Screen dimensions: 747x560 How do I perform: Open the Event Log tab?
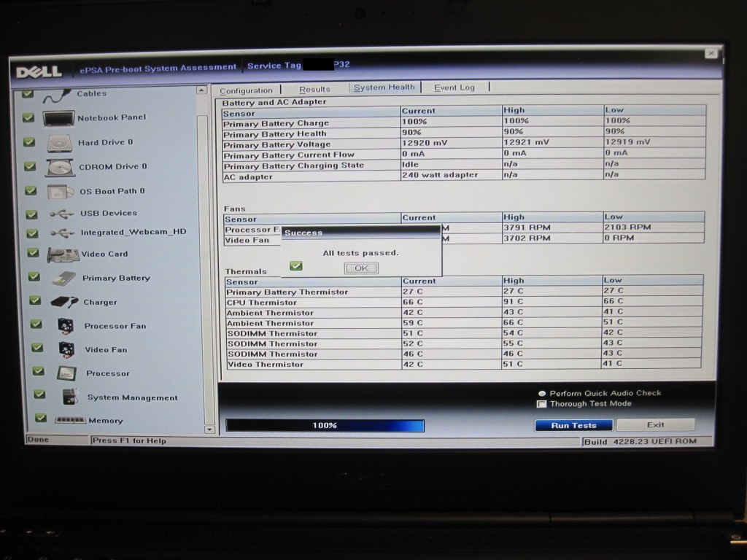click(454, 87)
